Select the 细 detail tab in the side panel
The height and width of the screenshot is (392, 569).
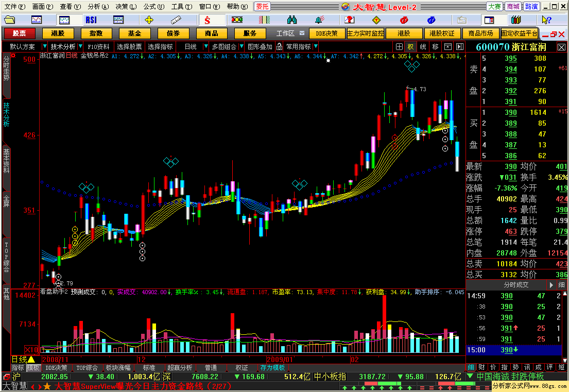471,367
